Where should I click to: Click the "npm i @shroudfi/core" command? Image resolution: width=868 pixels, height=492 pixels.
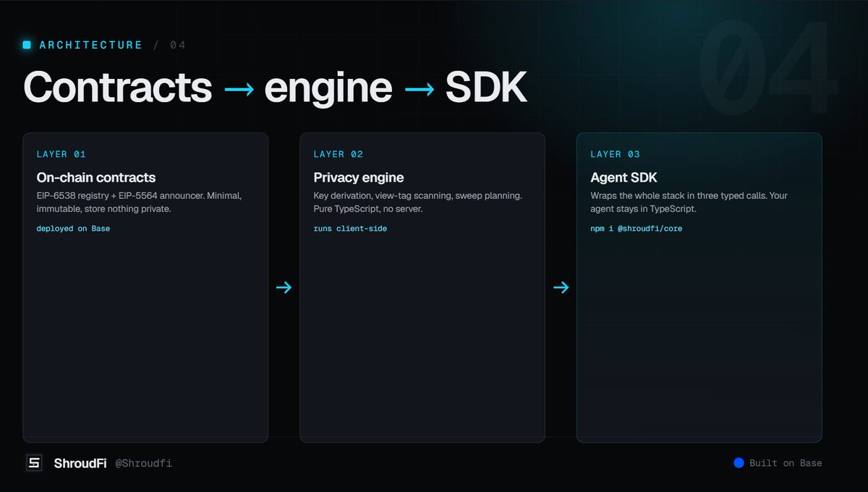tap(637, 229)
